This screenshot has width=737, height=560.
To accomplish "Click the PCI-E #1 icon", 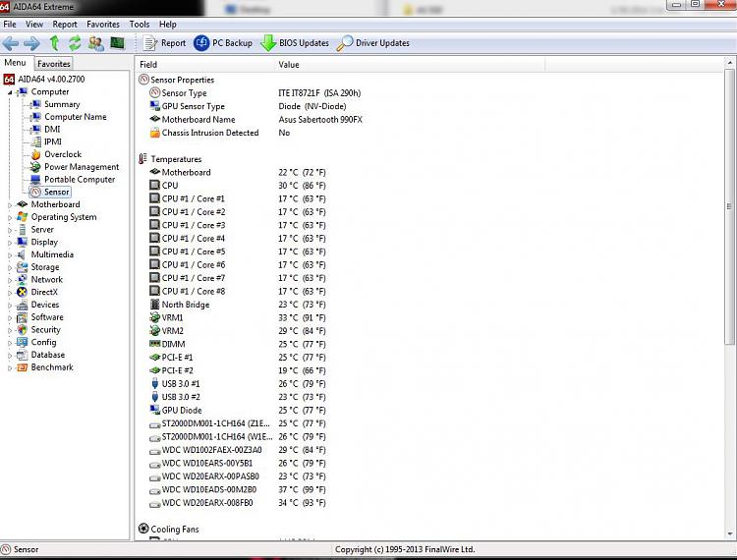I will [x=154, y=357].
